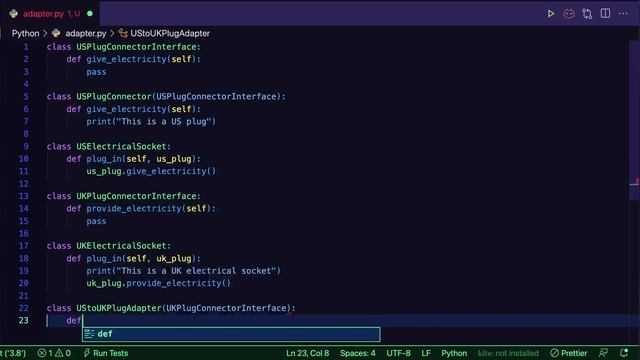Open changes with the source control compare icon
640x360 pixels.
click(587, 13)
